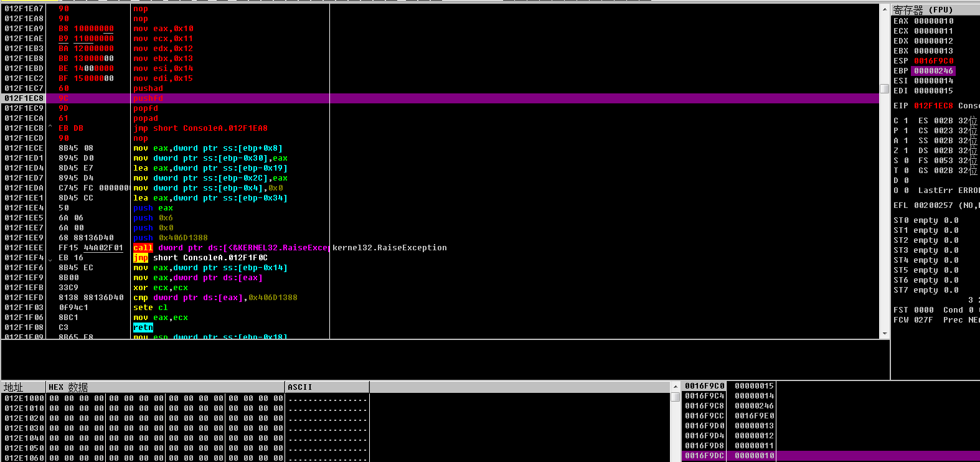Select mov edi,0x15 instruction row
The width and height of the screenshot is (980, 462).
[163, 78]
